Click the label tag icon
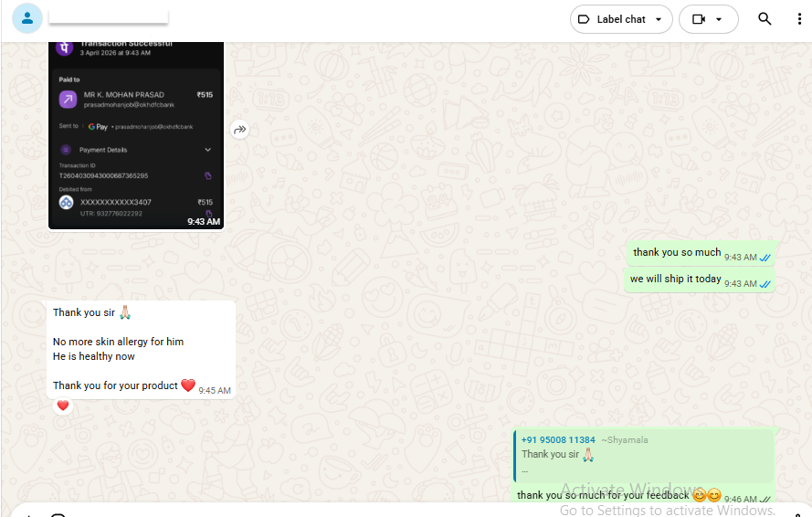 pyautogui.click(x=584, y=19)
